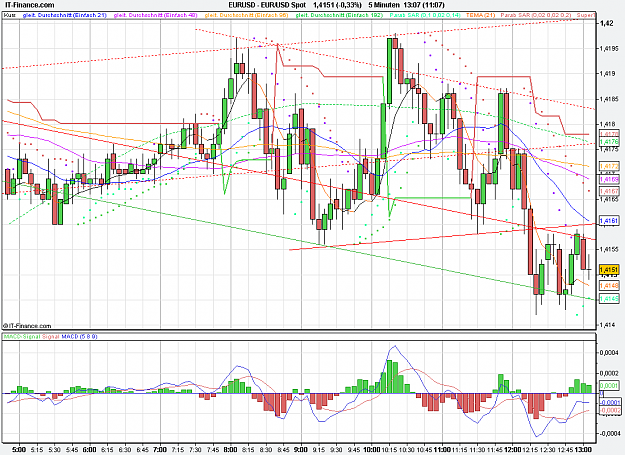Select the magenta 'gleit. Durchschnitt (Einfach 48)' legend entry
The width and height of the screenshot is (625, 455).
[155, 15]
